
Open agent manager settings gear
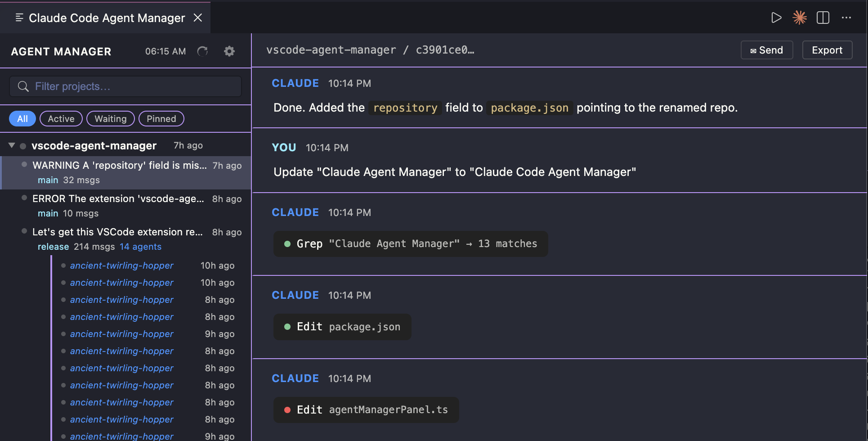pyautogui.click(x=229, y=51)
